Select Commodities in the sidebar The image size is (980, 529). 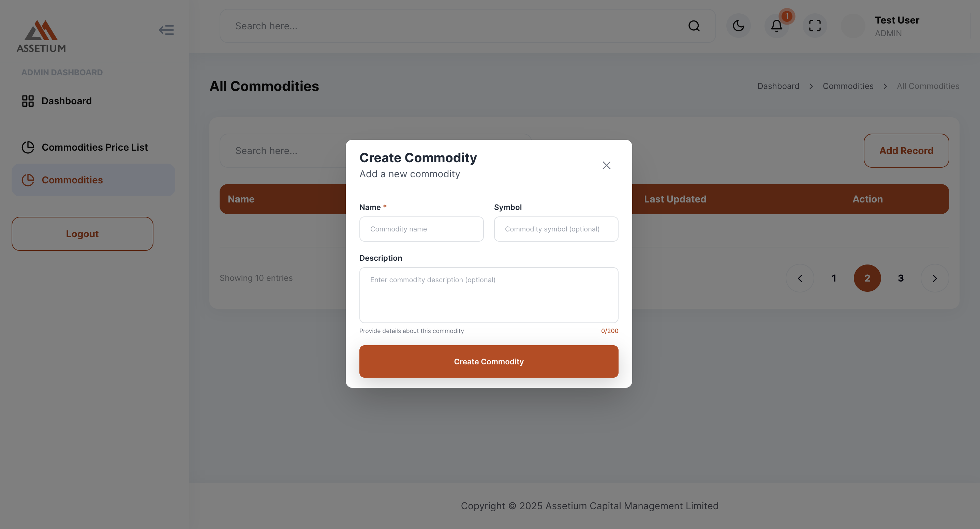coord(72,180)
